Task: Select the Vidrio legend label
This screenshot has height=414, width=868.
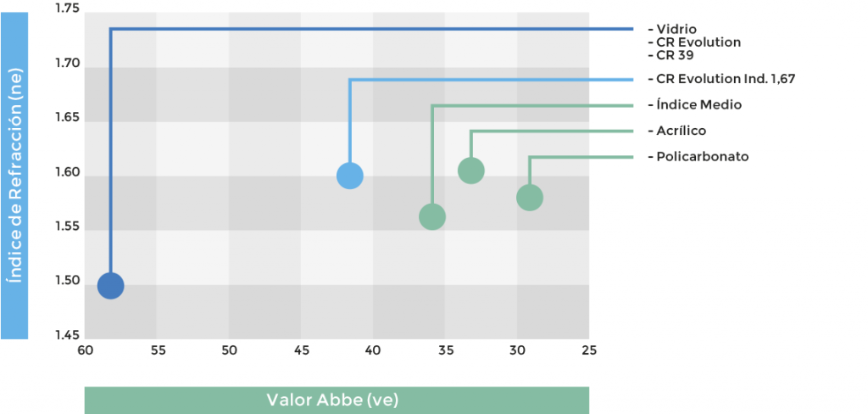Action: (x=676, y=30)
